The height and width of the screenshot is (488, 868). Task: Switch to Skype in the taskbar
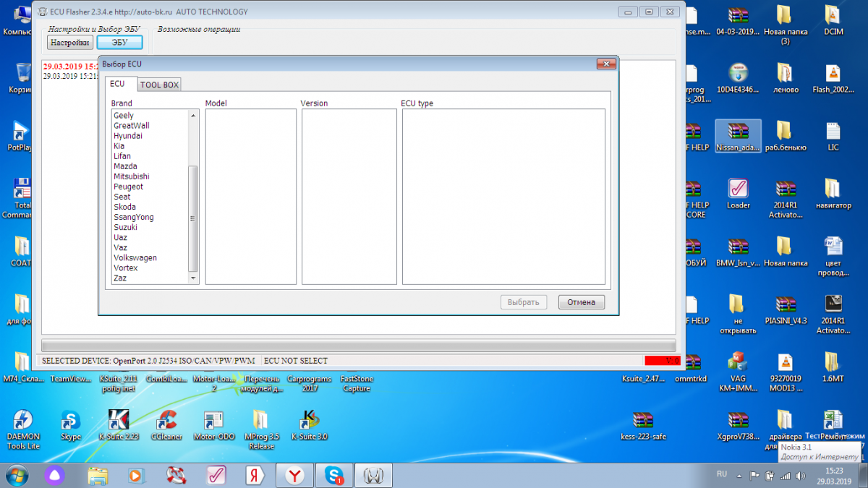[335, 475]
